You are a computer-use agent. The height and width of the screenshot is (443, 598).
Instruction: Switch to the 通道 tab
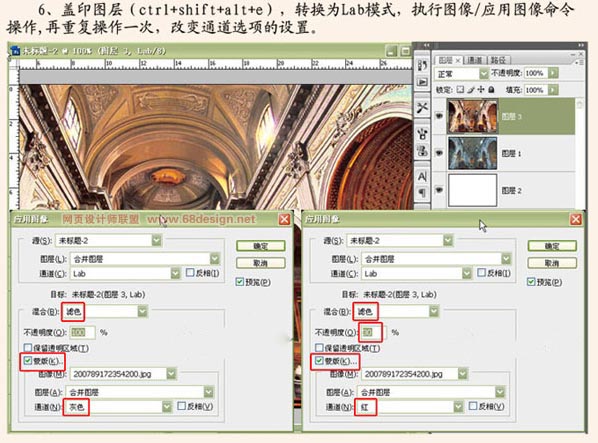coord(475,60)
